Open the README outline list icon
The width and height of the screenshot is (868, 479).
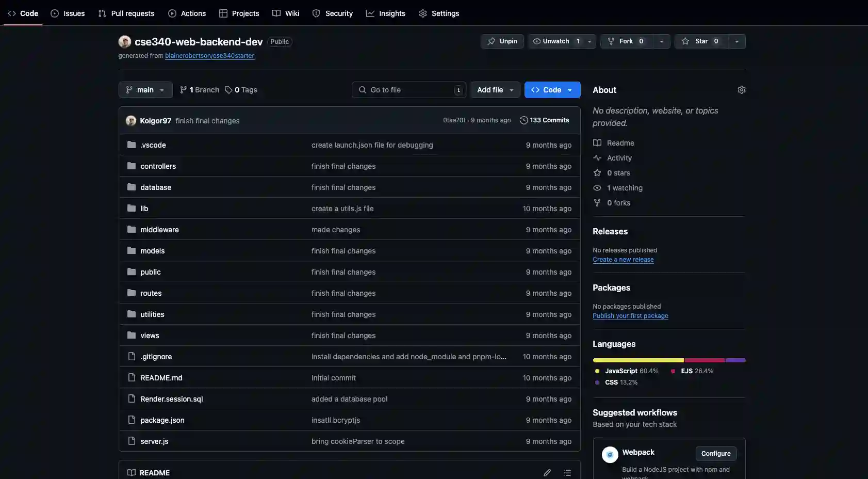point(567,473)
